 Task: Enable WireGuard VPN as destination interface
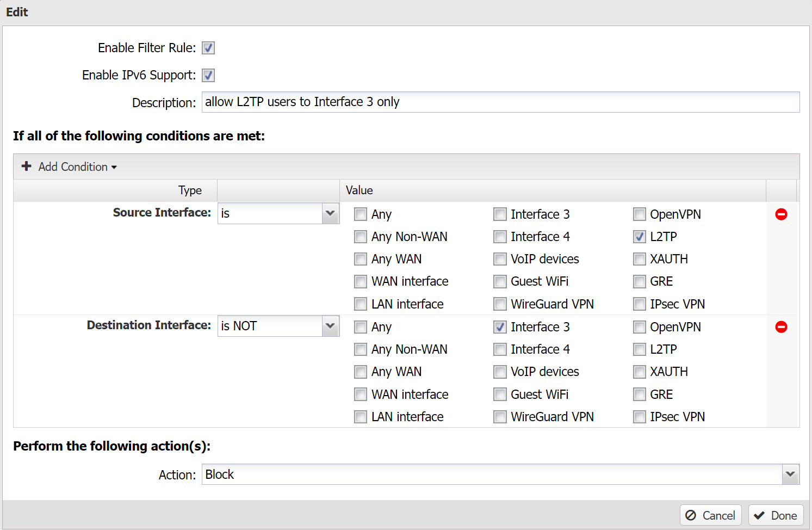click(499, 416)
